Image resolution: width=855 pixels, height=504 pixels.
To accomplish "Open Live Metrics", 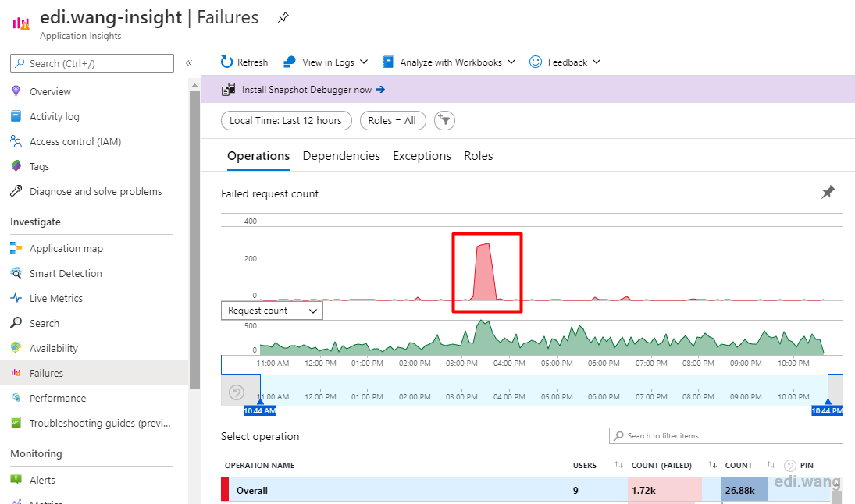I will pos(56,299).
